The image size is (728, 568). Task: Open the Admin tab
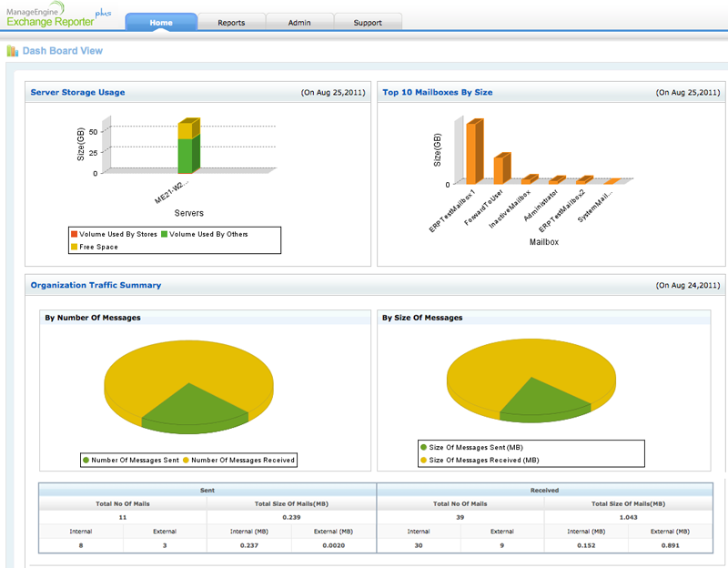[299, 22]
